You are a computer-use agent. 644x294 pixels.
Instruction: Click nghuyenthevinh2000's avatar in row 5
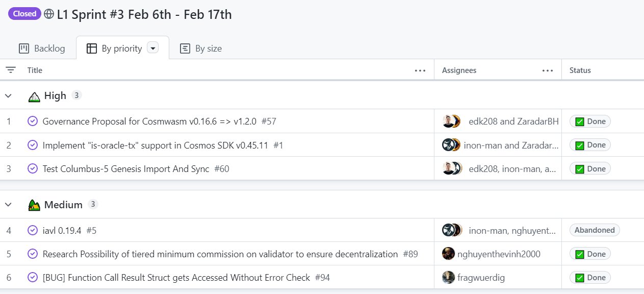[448, 254]
